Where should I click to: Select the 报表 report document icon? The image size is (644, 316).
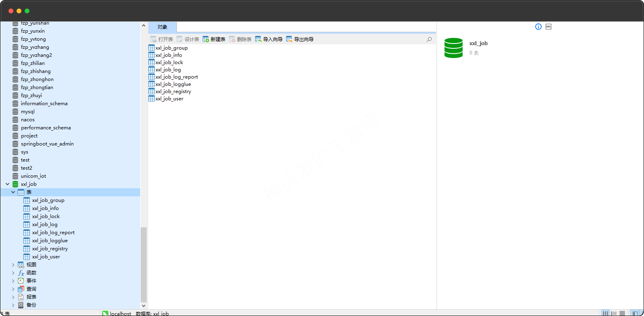tap(21, 297)
